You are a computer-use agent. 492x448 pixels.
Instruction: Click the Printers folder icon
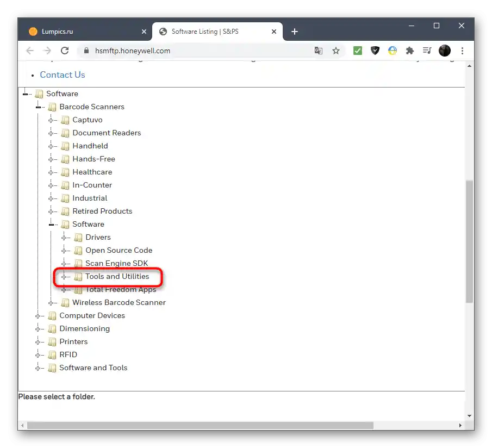pos(52,341)
